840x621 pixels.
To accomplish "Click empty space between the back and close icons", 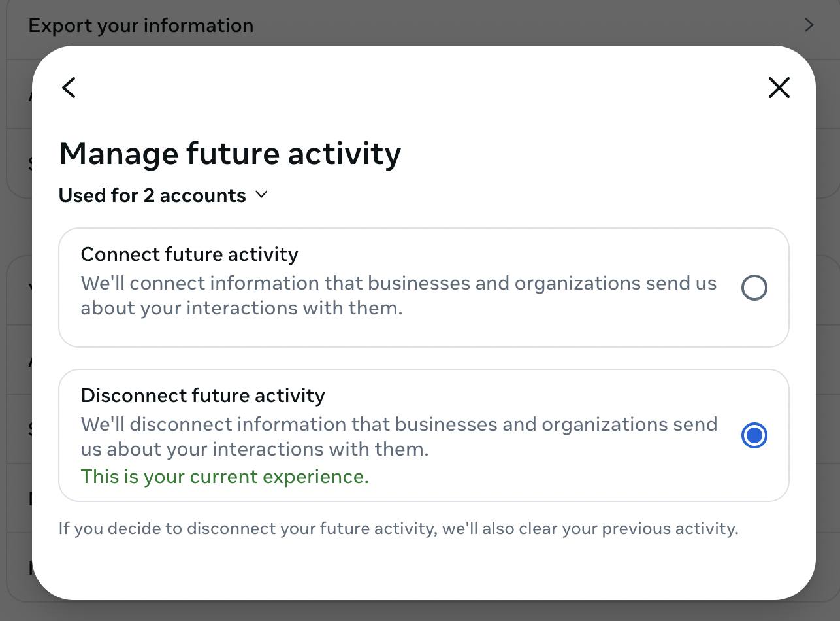I will [418, 88].
